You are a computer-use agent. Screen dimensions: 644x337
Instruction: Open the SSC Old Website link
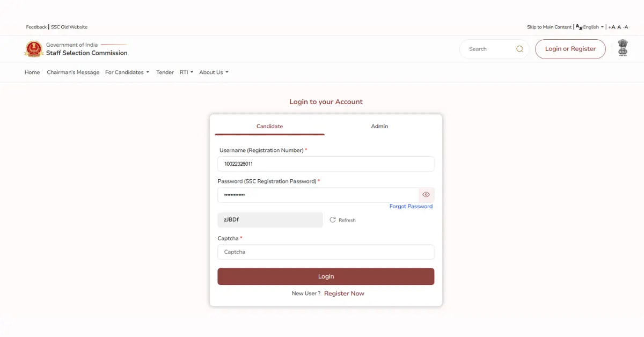pos(68,26)
